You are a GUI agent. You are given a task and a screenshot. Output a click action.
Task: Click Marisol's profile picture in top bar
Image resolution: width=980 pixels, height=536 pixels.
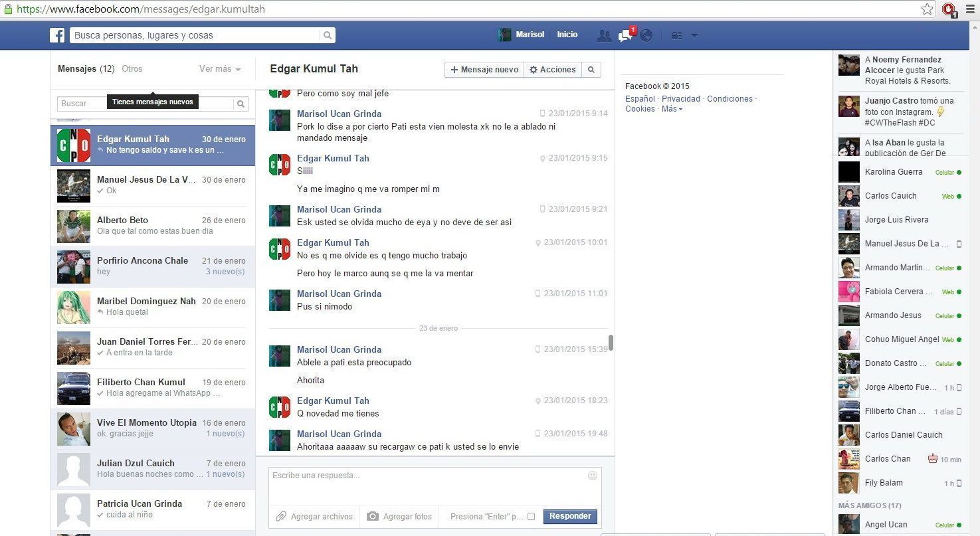[x=504, y=35]
